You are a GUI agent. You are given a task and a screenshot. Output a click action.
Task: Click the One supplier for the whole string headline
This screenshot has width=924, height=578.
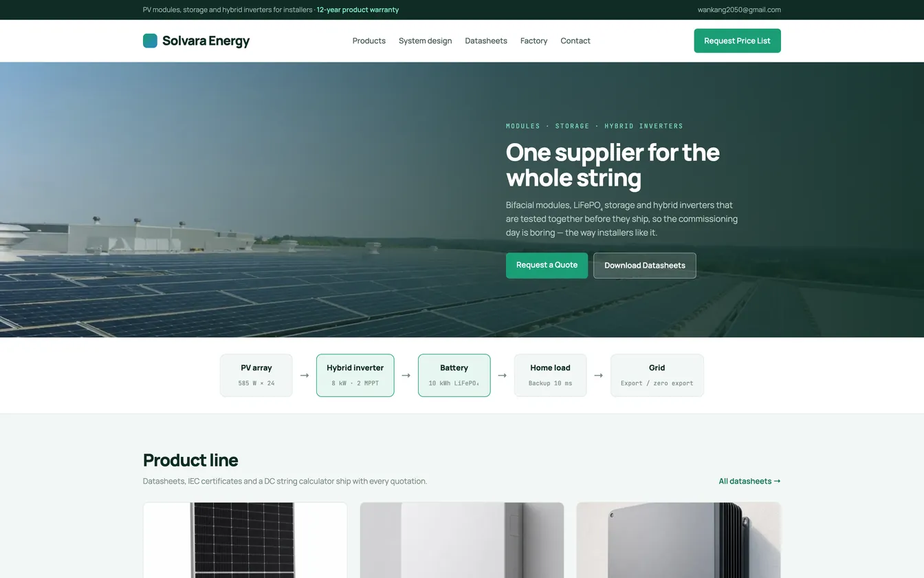tap(613, 164)
